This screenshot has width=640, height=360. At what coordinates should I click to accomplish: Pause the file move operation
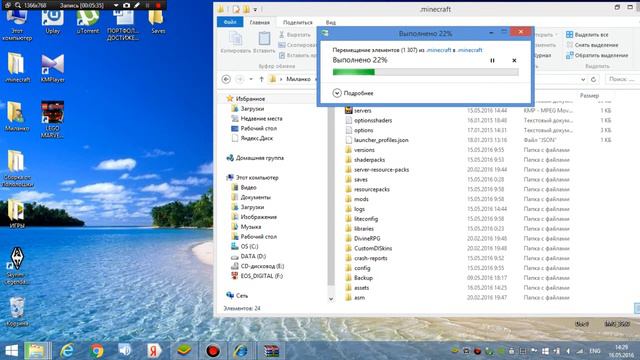pos(492,60)
